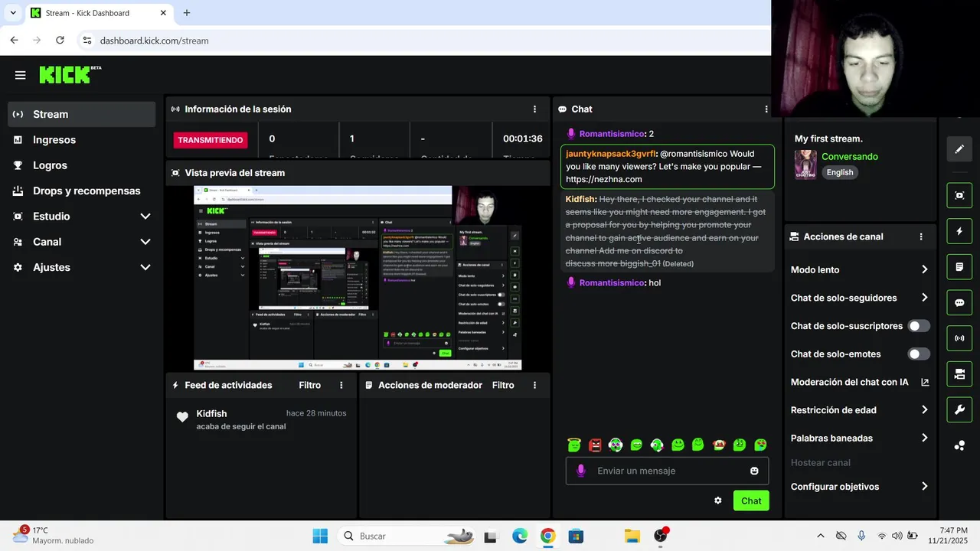Select Drops y recompensas in the sidebar

[82, 191]
